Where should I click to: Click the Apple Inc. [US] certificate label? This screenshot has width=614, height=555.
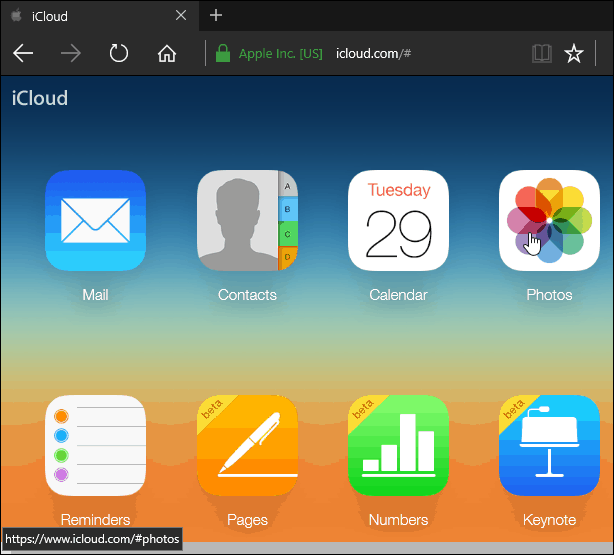[x=281, y=54]
